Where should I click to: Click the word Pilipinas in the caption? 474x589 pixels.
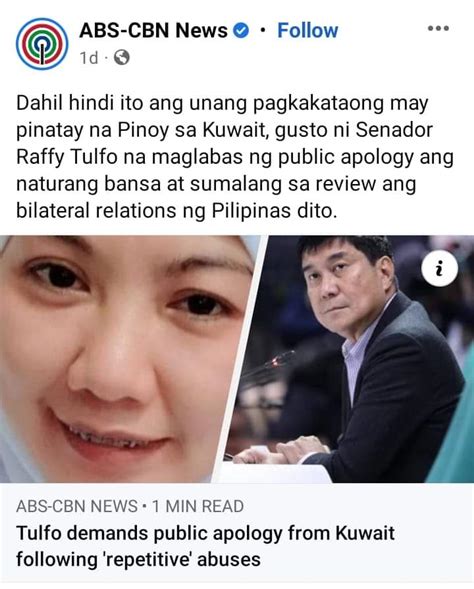[x=251, y=211]
